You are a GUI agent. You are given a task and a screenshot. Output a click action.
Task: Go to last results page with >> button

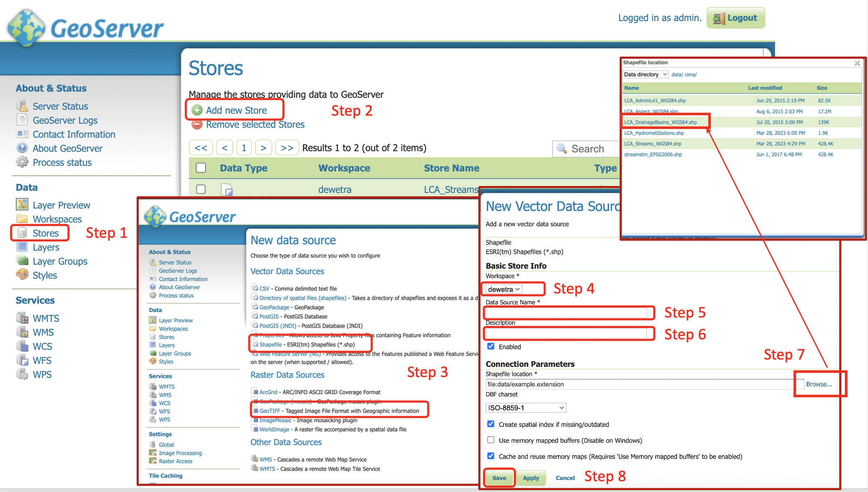pyautogui.click(x=287, y=148)
